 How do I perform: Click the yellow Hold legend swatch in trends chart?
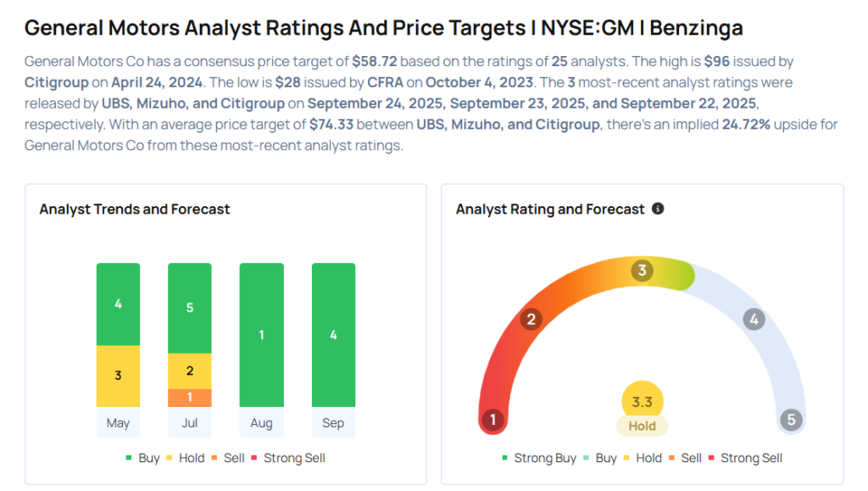[x=170, y=458]
